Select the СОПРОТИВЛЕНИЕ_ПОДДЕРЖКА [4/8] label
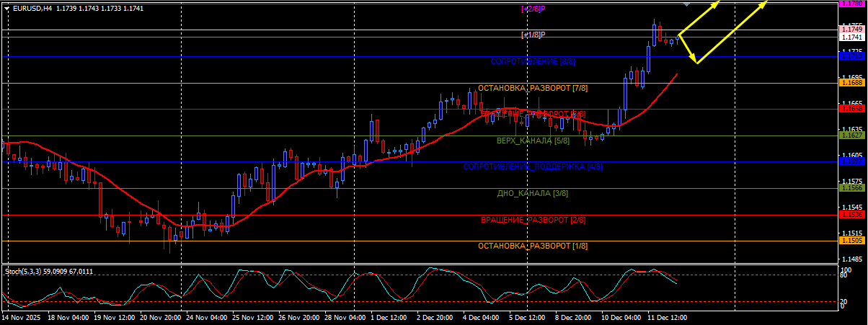 click(x=533, y=166)
